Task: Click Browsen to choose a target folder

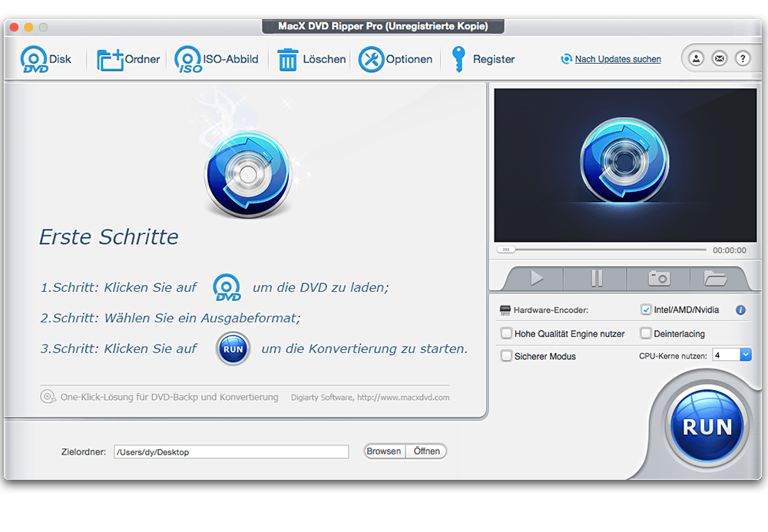Action: coord(384,451)
